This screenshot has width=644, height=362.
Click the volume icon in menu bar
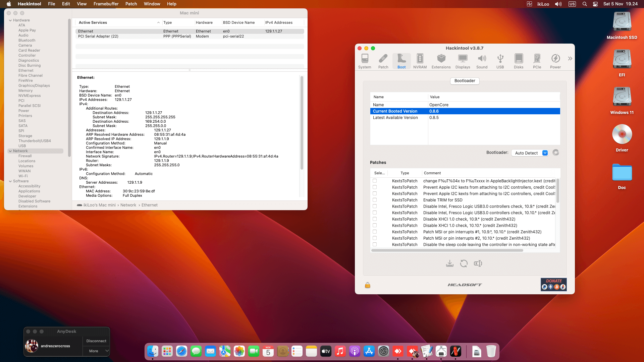tap(558, 4)
